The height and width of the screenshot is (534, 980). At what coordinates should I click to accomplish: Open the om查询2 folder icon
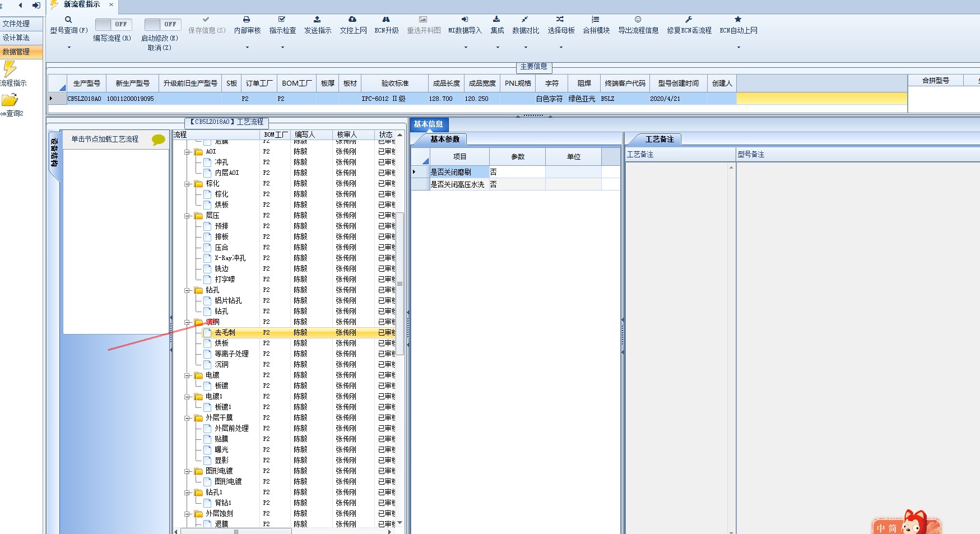click(10, 100)
